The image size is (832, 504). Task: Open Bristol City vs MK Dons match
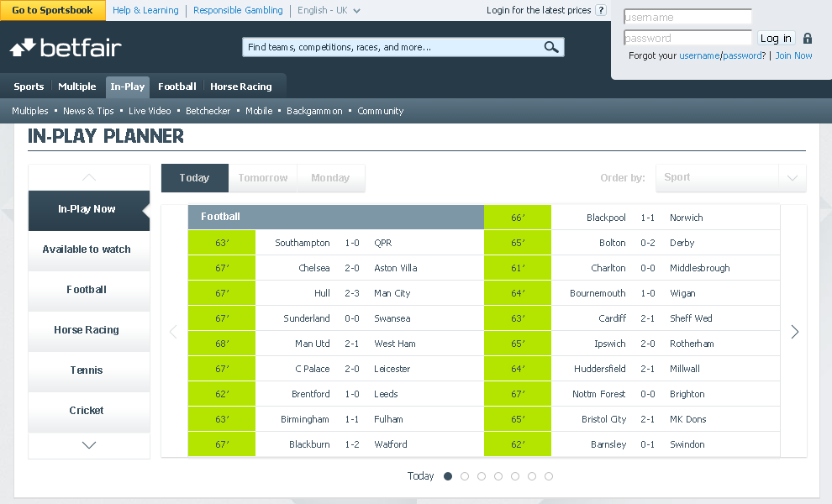point(632,419)
